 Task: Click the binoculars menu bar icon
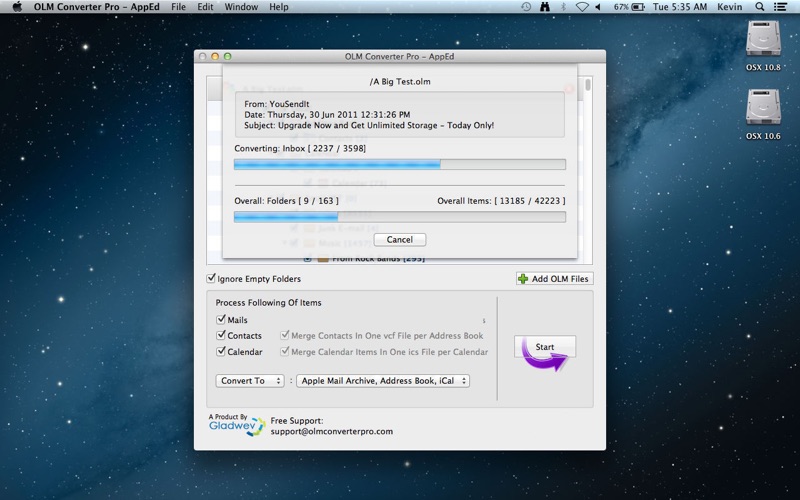coord(545,7)
